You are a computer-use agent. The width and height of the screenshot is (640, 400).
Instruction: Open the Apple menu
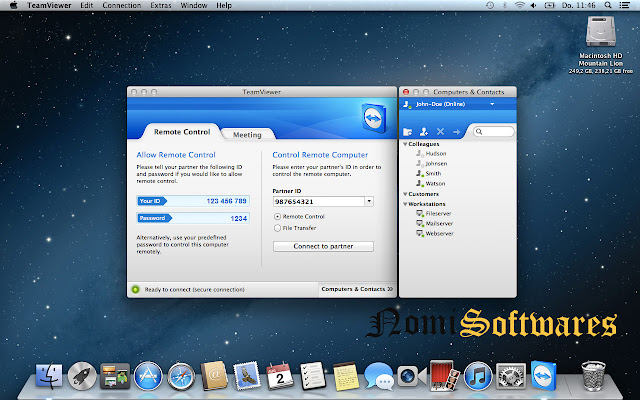click(13, 5)
